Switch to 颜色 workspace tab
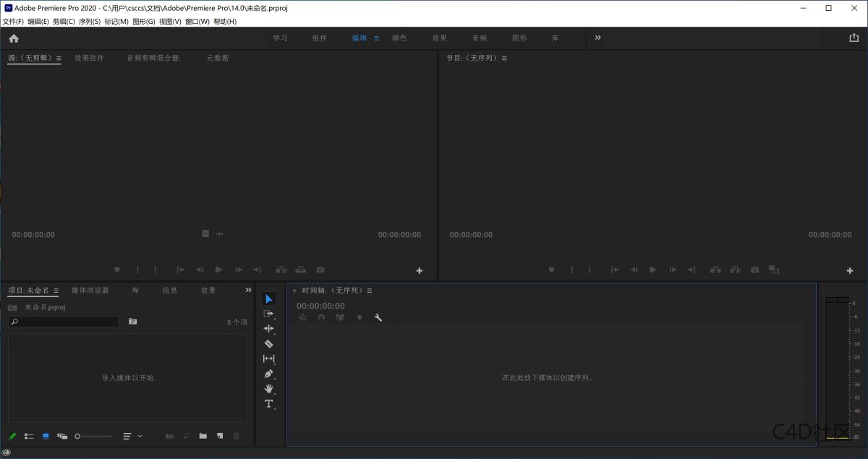The image size is (868, 459). 399,38
